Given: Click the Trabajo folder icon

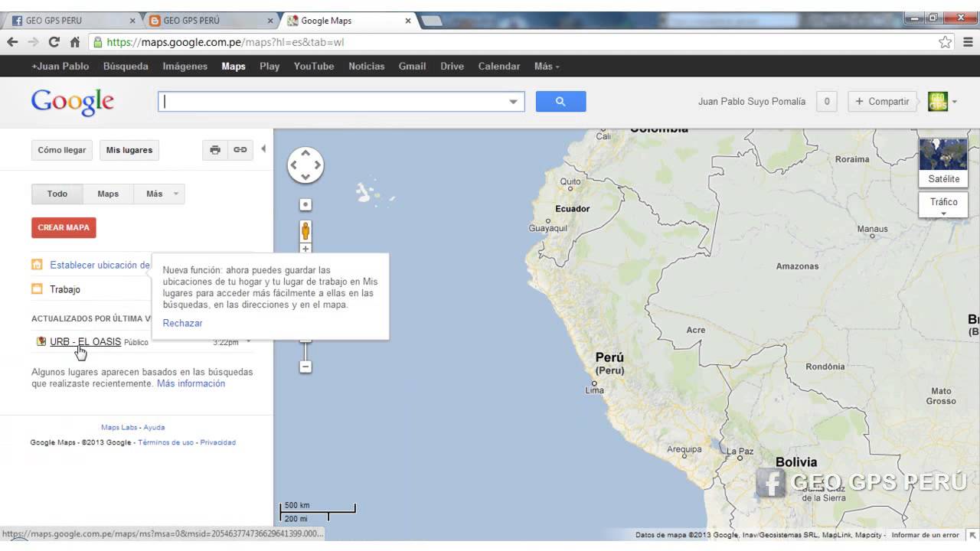Looking at the screenshot, I should [37, 289].
